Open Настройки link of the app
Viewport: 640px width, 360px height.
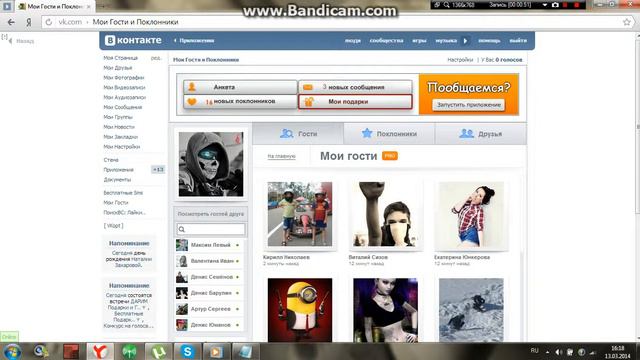coord(460,60)
